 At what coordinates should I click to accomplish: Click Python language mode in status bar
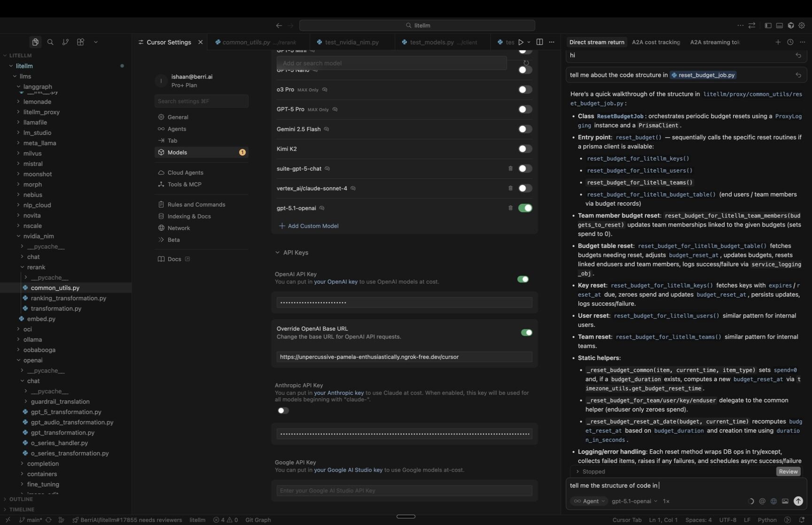coord(767,520)
